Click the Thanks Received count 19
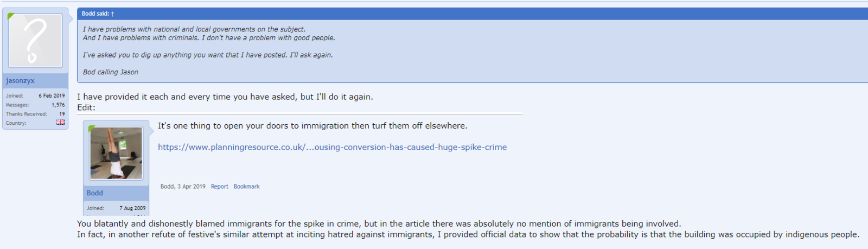Screen dimensions: 868x249 (62, 114)
